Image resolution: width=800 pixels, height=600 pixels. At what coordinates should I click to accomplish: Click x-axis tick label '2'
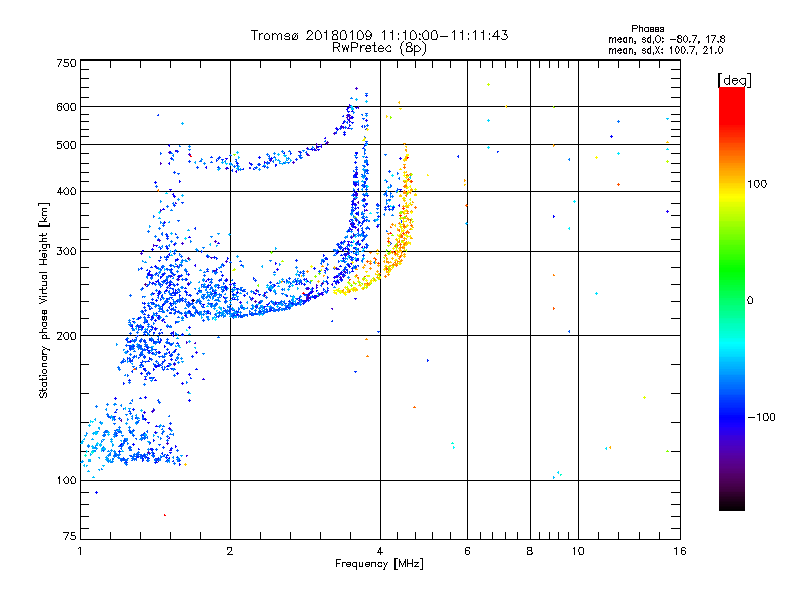(230, 551)
